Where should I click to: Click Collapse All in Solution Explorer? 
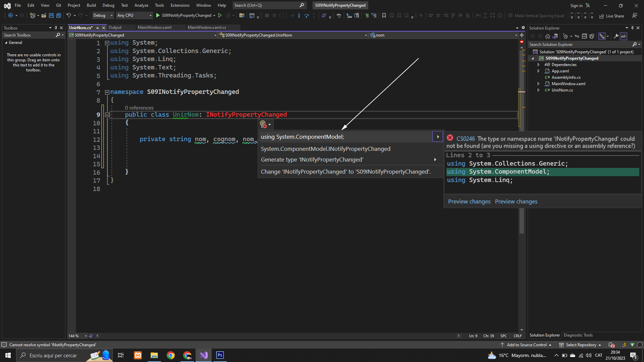584,36
